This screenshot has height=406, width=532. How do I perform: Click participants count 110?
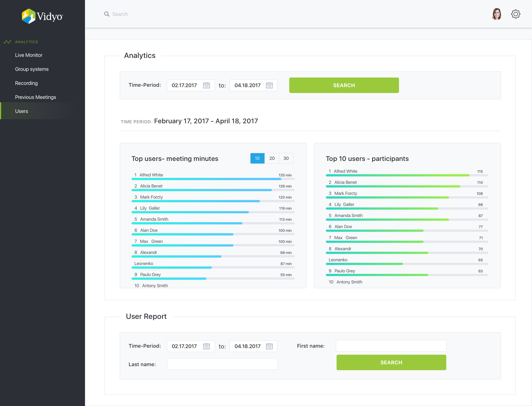(480, 183)
